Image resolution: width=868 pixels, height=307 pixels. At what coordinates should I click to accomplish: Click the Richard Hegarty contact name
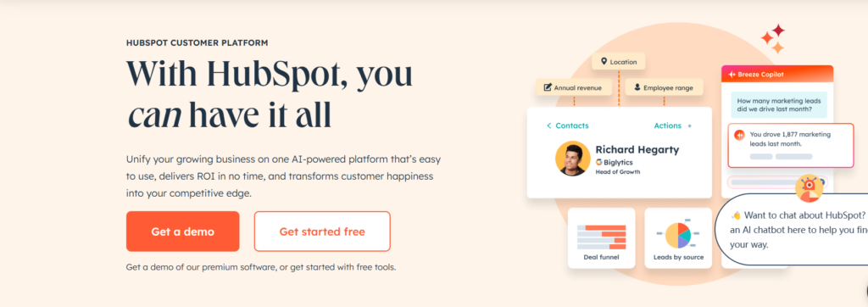[637, 149]
